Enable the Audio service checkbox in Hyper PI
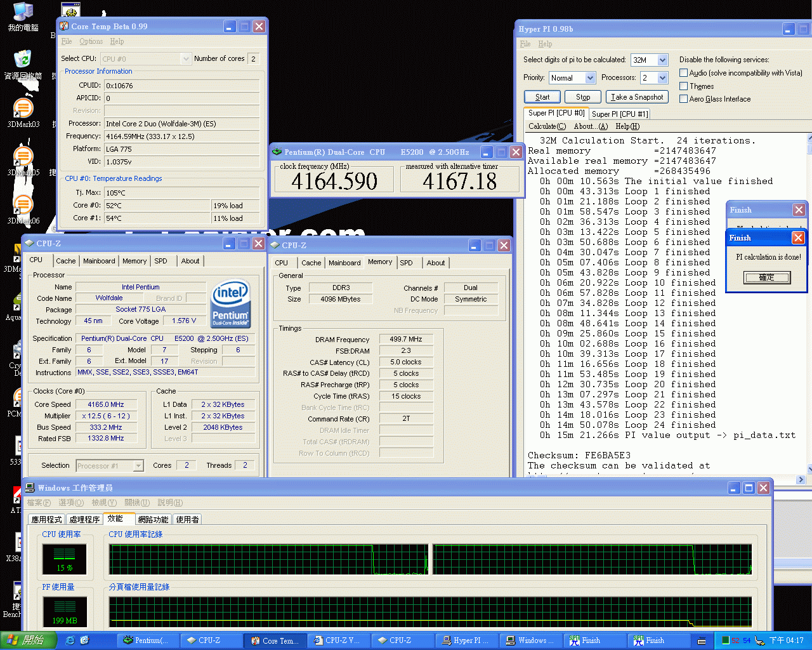 point(683,73)
